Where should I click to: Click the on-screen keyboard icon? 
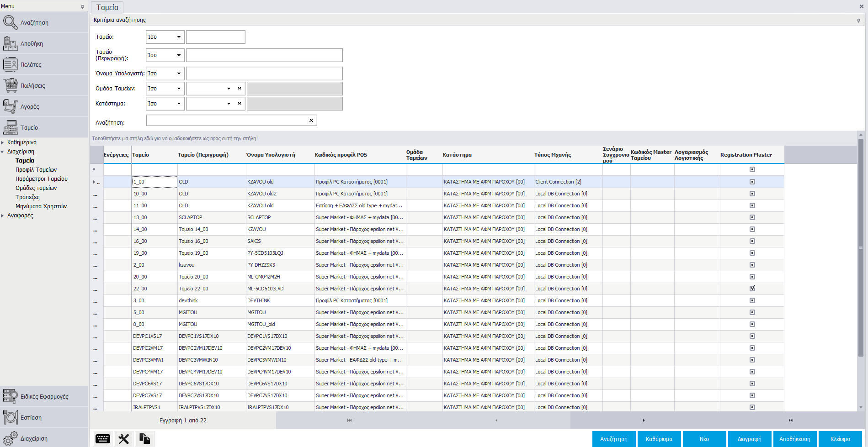pyautogui.click(x=102, y=439)
